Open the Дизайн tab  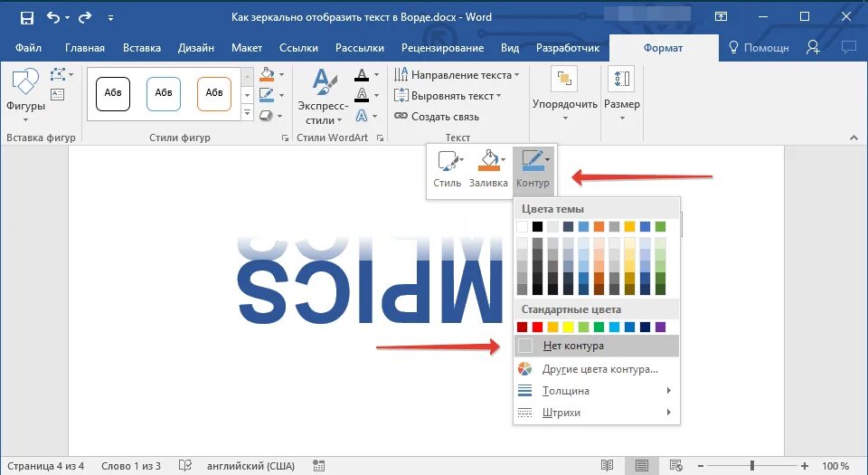[x=196, y=48]
